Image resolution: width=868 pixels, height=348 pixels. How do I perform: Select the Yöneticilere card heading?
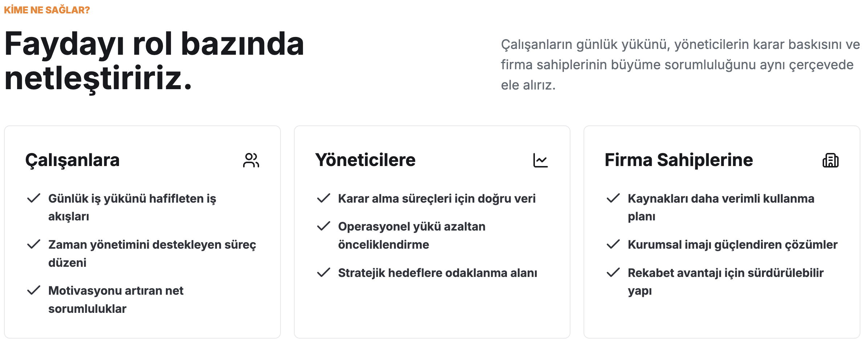[x=365, y=160]
